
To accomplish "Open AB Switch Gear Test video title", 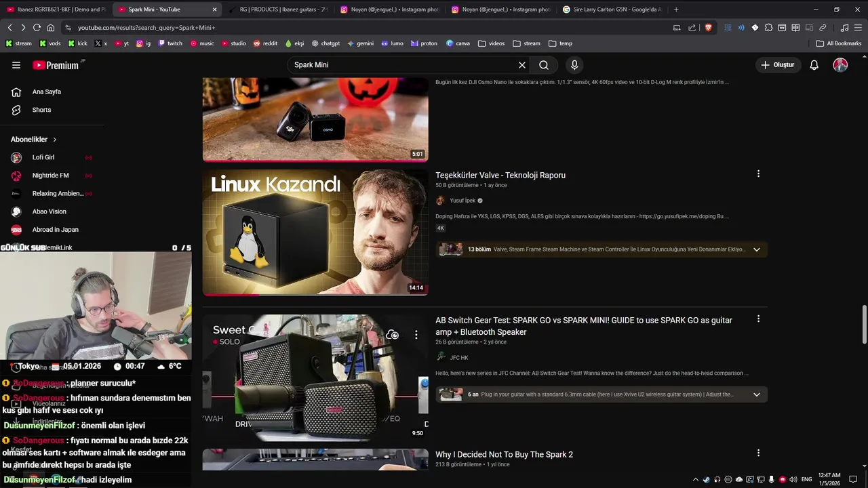I will pos(584,326).
